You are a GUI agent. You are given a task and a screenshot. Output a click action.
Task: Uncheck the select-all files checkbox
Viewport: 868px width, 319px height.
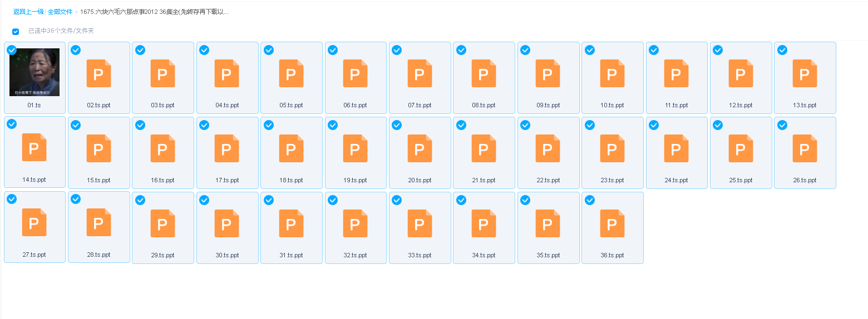tap(16, 32)
